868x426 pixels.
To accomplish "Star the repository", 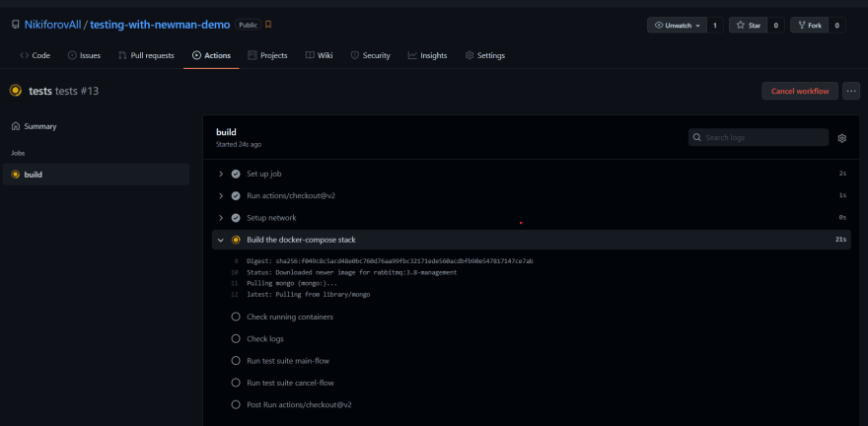I will (748, 26).
